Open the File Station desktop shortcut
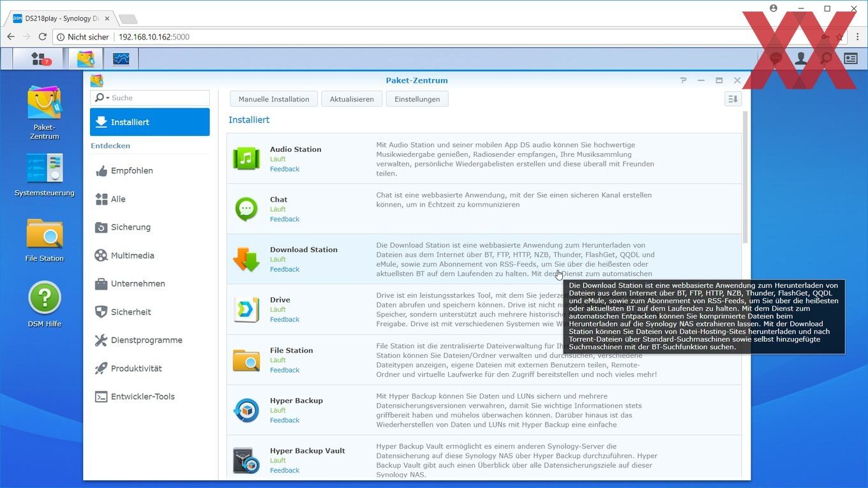 pyautogui.click(x=45, y=240)
